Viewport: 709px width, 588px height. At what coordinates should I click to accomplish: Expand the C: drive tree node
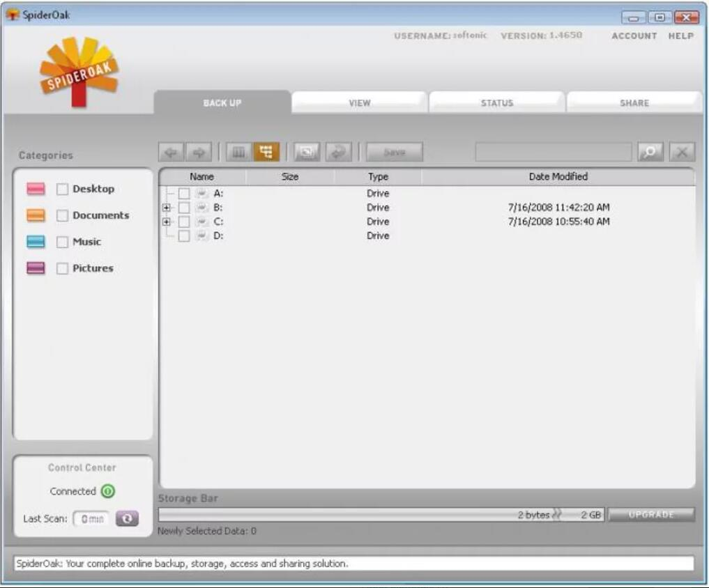click(x=166, y=222)
